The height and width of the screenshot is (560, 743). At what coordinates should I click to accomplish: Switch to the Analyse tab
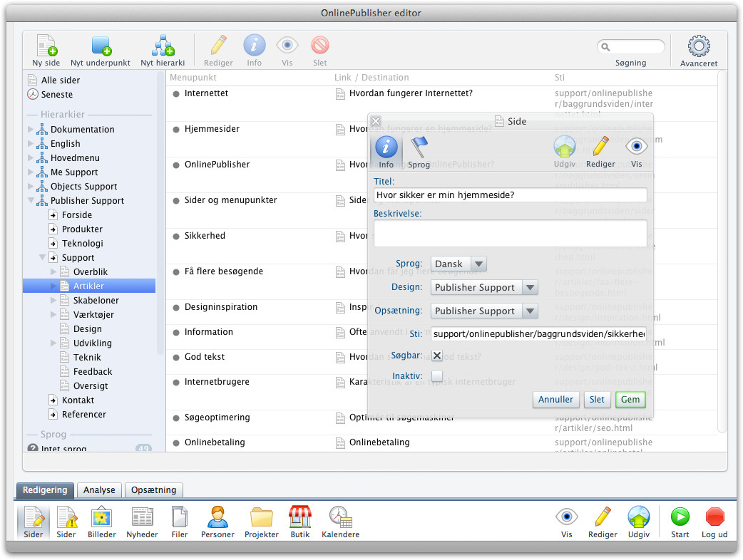click(99, 490)
